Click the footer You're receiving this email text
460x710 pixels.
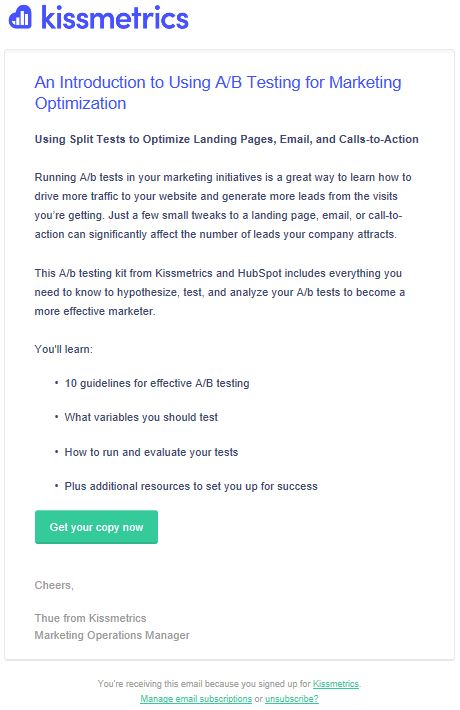click(204, 684)
